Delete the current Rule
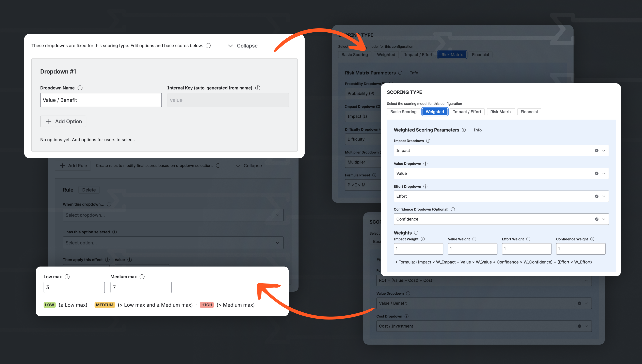The image size is (642, 364). (89, 190)
